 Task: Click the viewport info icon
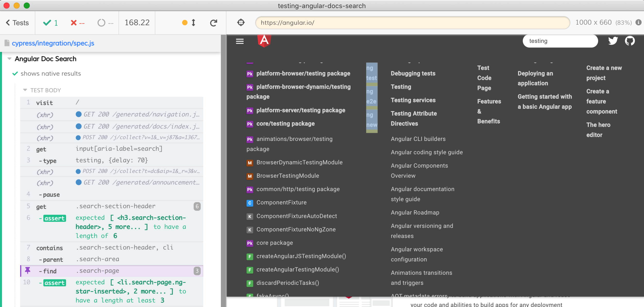(x=638, y=22)
